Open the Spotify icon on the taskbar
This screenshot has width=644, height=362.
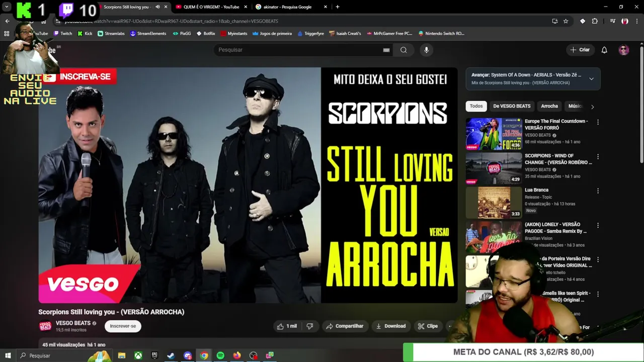(x=220, y=355)
